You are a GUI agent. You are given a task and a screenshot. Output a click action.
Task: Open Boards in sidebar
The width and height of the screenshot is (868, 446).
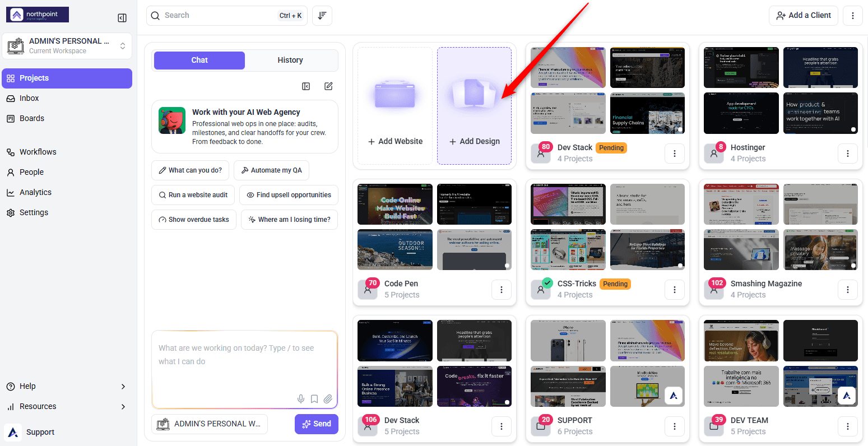[x=67, y=118]
